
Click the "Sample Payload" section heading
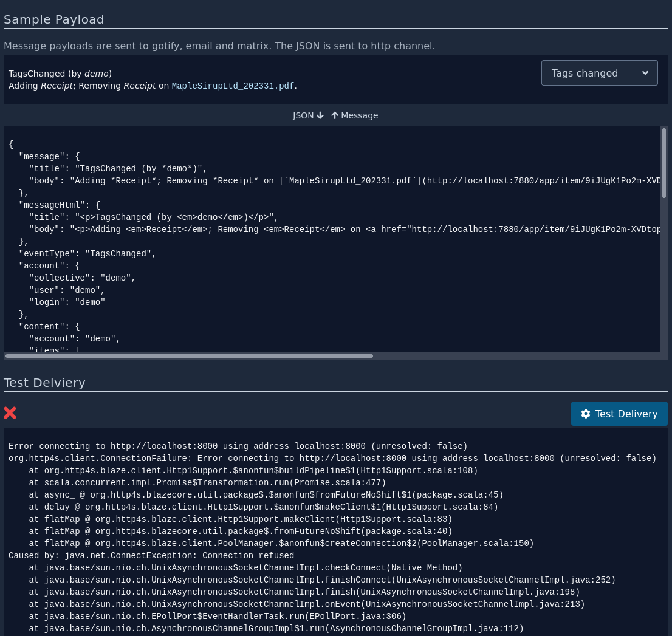(54, 19)
